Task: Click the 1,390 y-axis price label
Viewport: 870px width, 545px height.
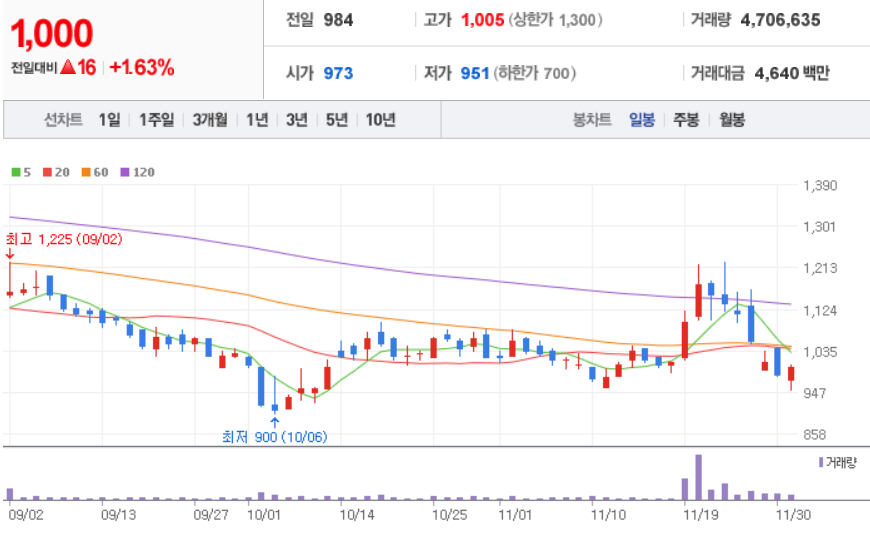Action: [x=820, y=185]
